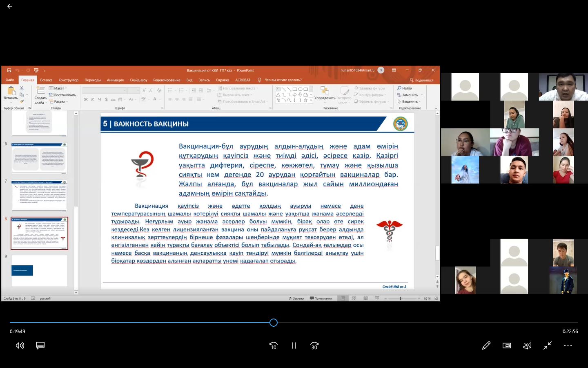
Task: Open the ribbon display options icon in the title bar
Action: 394,70
